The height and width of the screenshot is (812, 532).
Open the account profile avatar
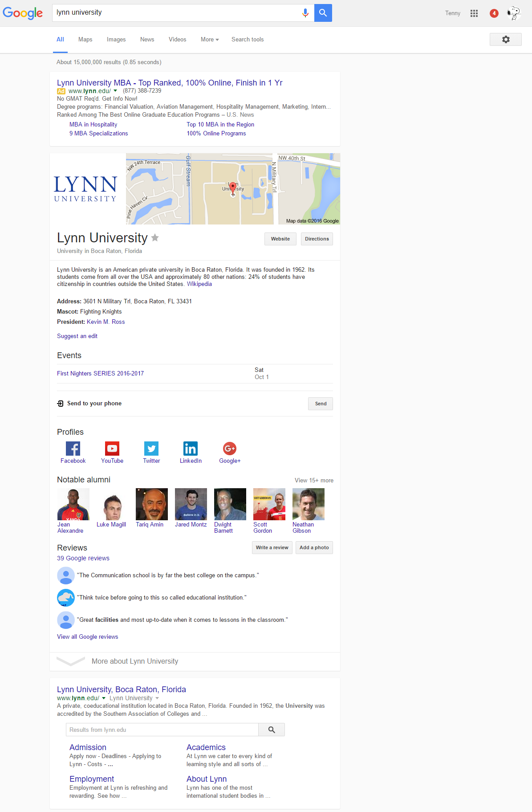pos(514,13)
